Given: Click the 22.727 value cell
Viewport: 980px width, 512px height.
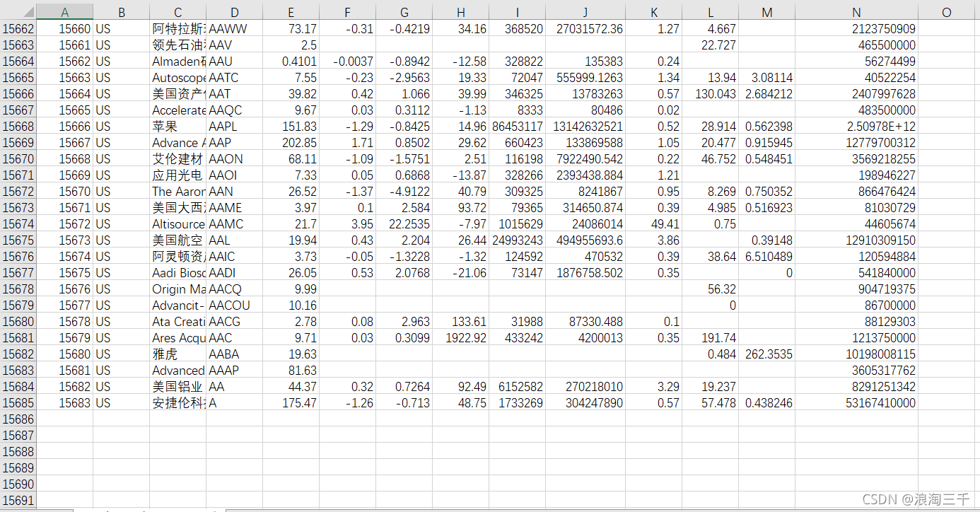Looking at the screenshot, I should 711,45.
